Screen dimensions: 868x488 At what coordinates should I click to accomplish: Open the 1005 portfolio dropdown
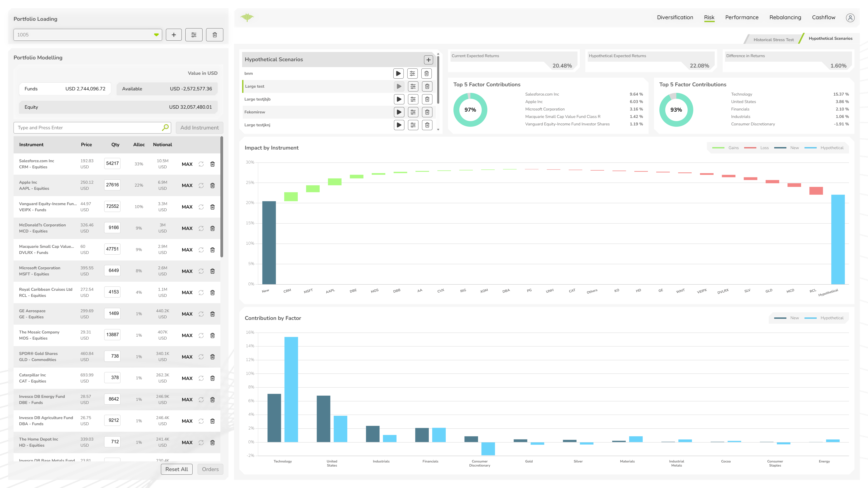coord(156,35)
